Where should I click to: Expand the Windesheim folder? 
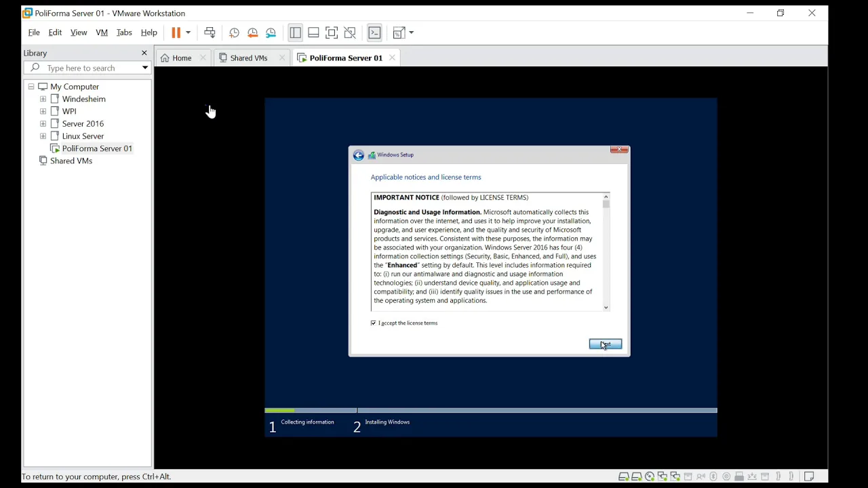[x=43, y=99]
